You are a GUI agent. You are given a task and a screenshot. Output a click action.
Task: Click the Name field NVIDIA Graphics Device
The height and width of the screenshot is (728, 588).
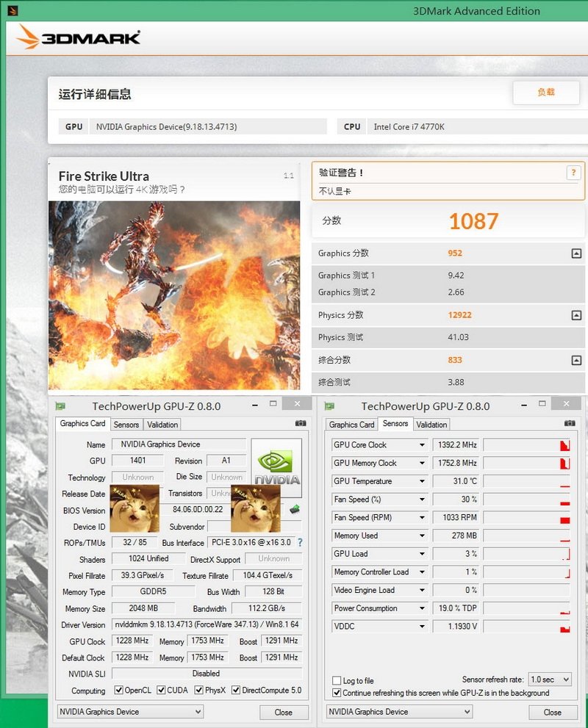point(179,444)
